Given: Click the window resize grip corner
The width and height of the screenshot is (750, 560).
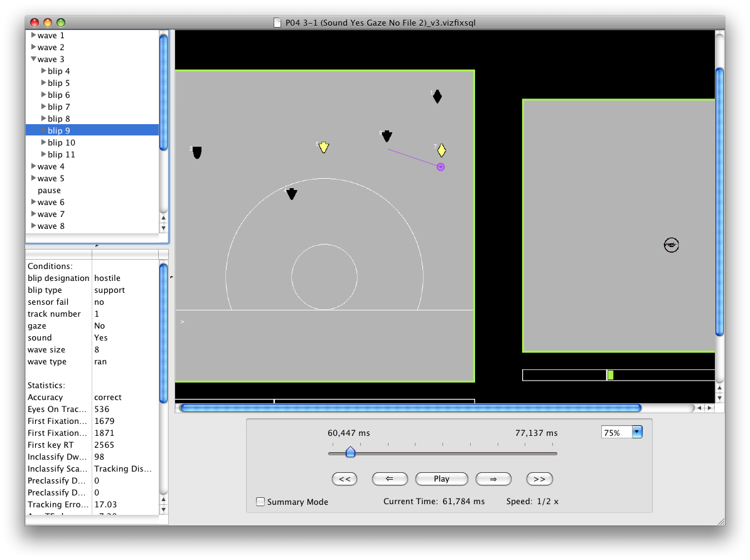Looking at the screenshot, I should pos(721,521).
